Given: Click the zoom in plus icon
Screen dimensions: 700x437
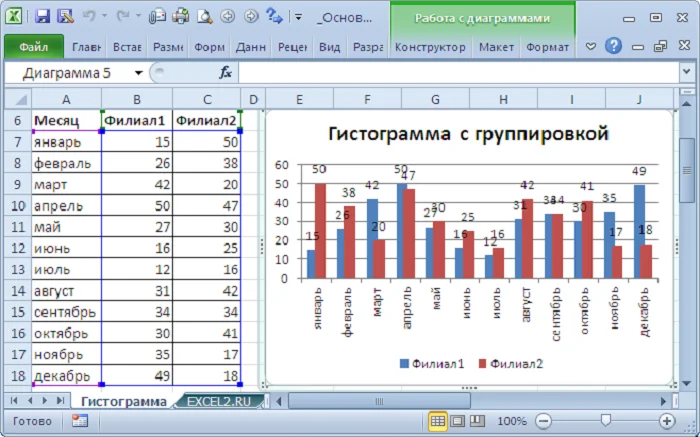Looking at the screenshot, I should [x=667, y=421].
